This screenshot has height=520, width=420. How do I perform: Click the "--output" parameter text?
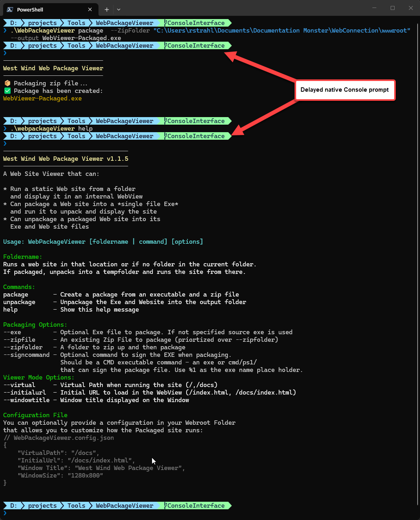[25, 38]
